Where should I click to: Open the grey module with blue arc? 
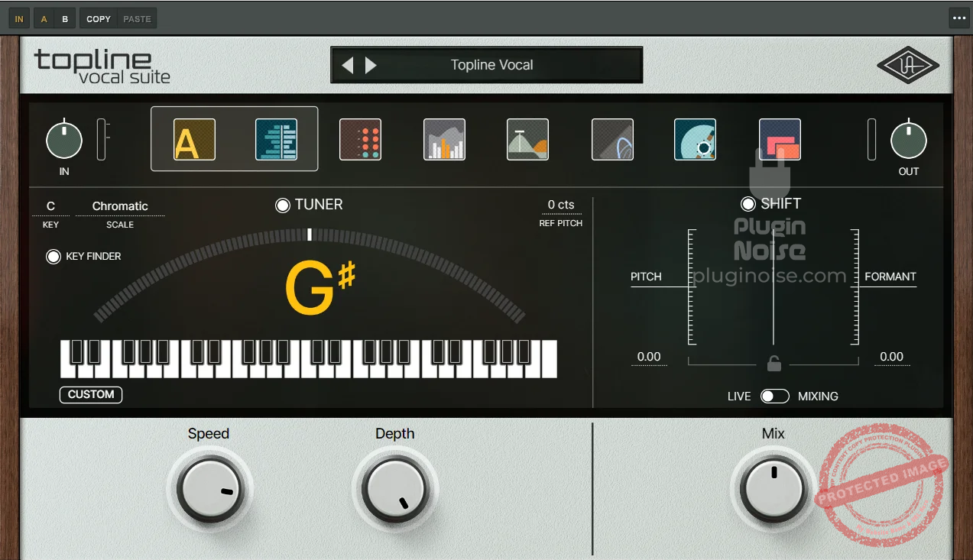pyautogui.click(x=612, y=139)
